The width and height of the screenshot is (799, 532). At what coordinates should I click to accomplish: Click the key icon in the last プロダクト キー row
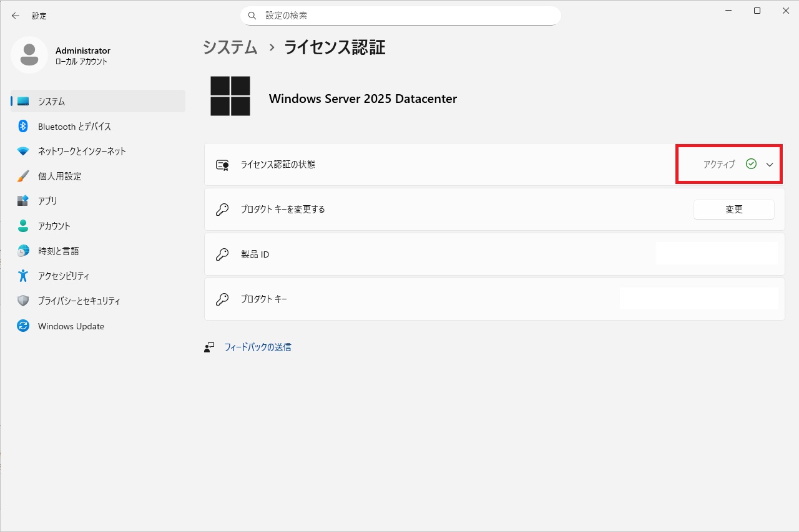click(x=222, y=299)
